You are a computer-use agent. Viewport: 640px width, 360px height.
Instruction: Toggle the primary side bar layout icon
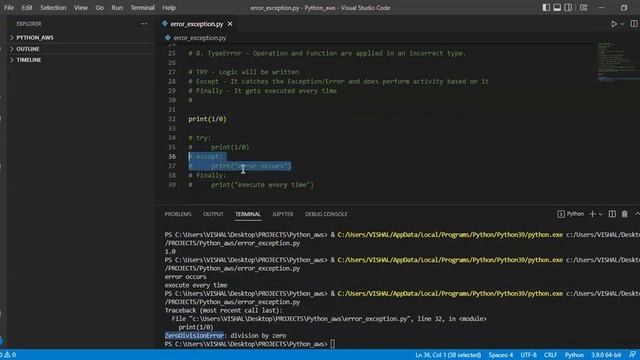click(546, 8)
